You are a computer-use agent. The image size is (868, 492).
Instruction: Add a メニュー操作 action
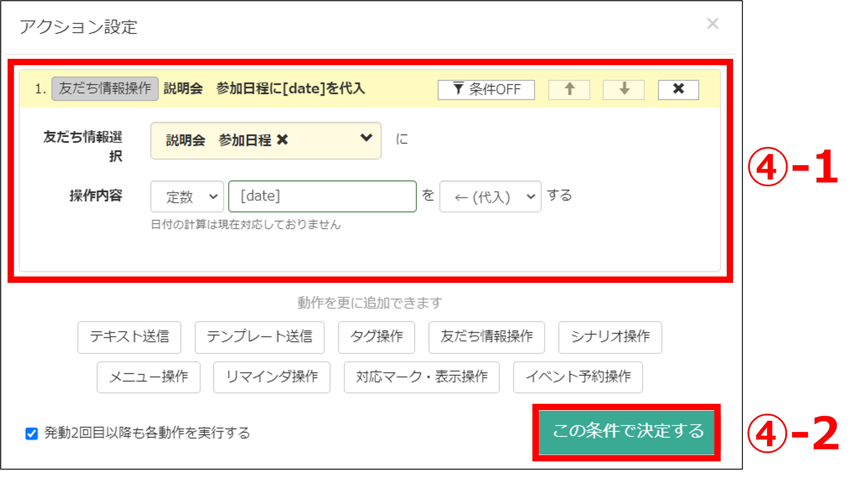(149, 377)
